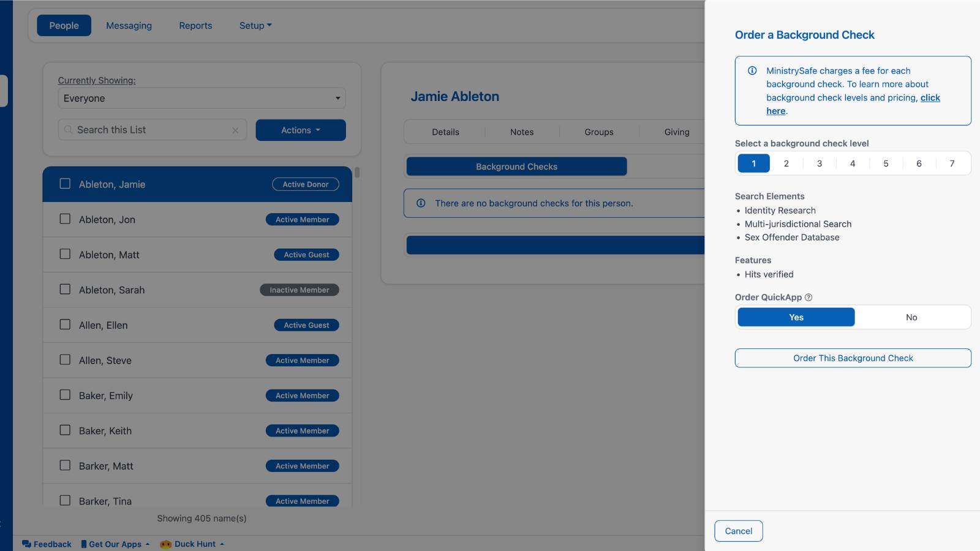Open the Messaging tab
The width and height of the screenshot is (980, 551).
point(129,26)
